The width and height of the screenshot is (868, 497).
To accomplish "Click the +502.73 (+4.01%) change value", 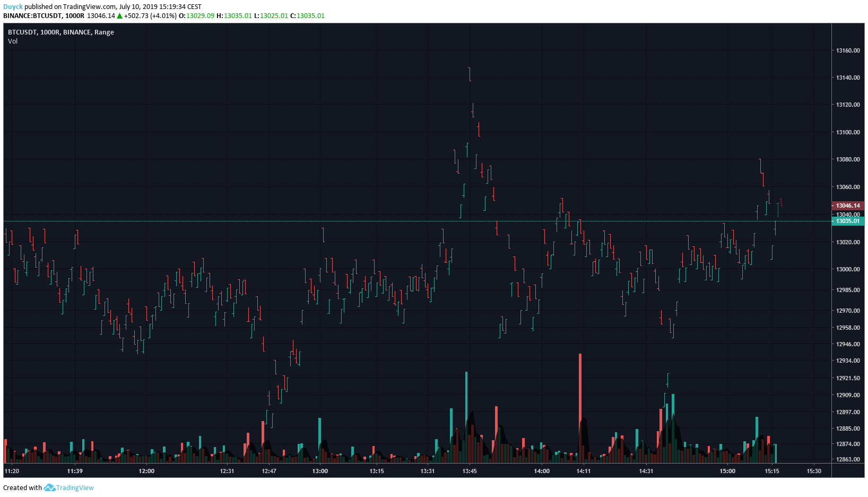I will pos(150,15).
